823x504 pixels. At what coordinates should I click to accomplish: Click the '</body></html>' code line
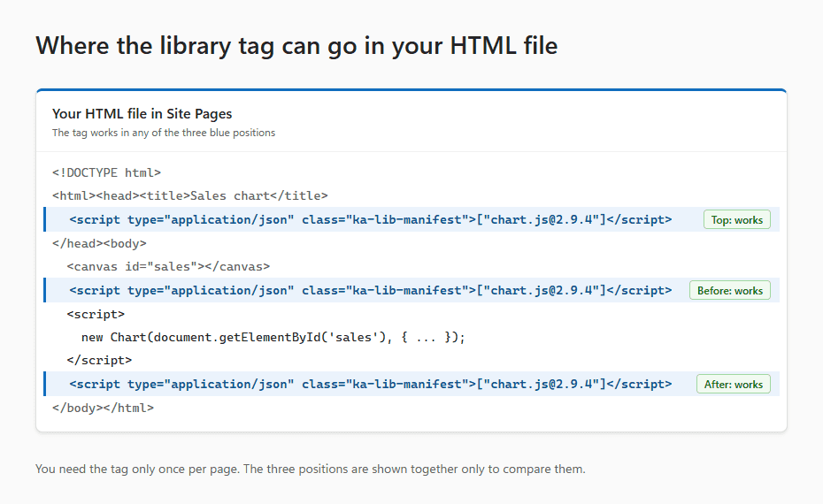click(x=103, y=408)
